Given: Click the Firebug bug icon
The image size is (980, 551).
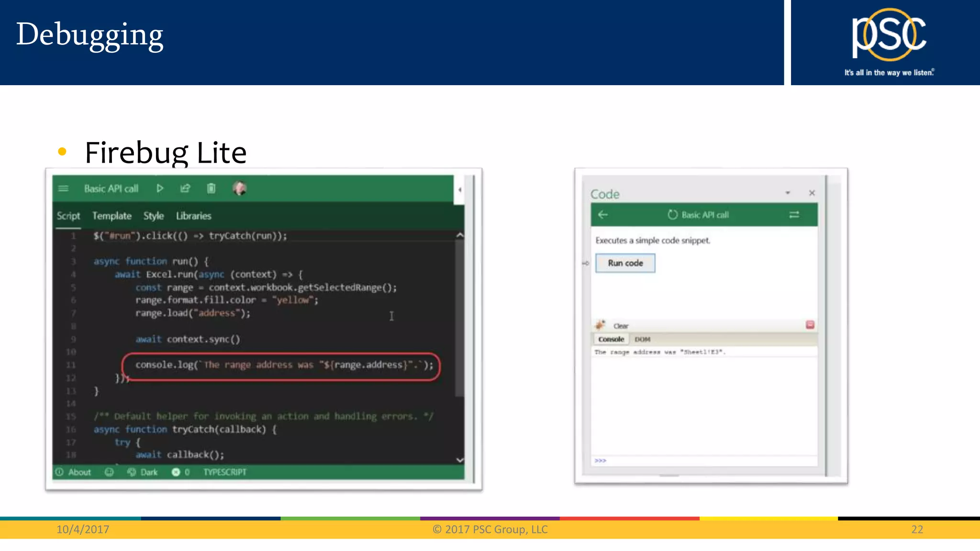Looking at the screenshot, I should (600, 325).
